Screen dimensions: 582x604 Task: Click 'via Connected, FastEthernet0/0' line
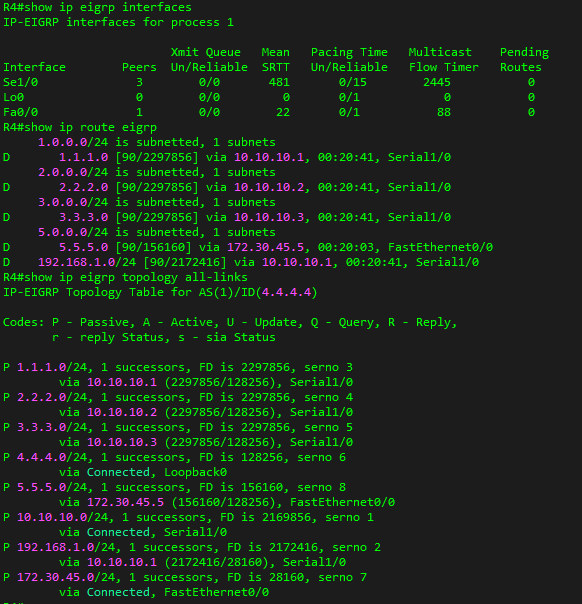click(164, 593)
